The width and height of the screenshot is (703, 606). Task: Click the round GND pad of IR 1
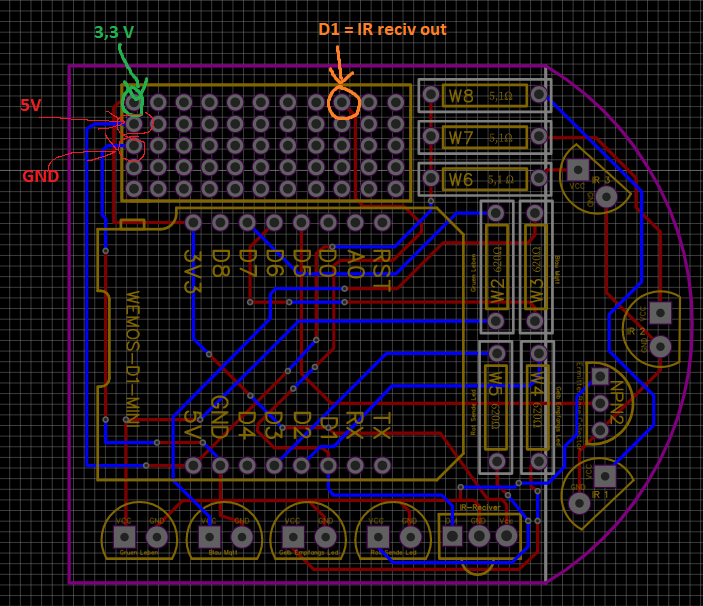click(x=579, y=503)
